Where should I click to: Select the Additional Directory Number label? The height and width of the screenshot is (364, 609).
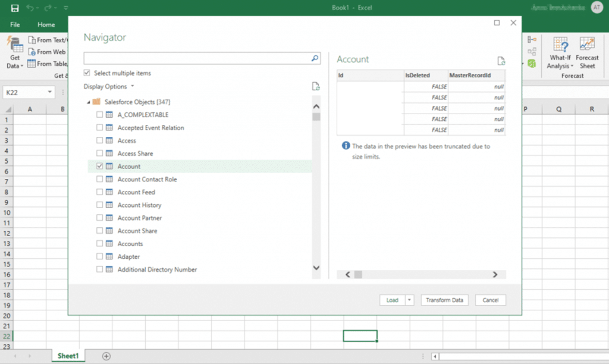(x=157, y=269)
